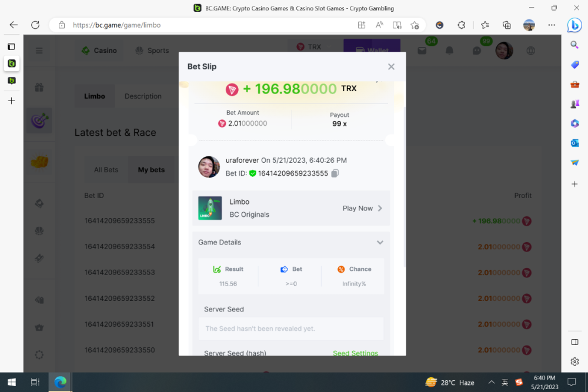Screen dimensions: 588x392
Task: Open the notifications bell icon
Action: pos(449,51)
